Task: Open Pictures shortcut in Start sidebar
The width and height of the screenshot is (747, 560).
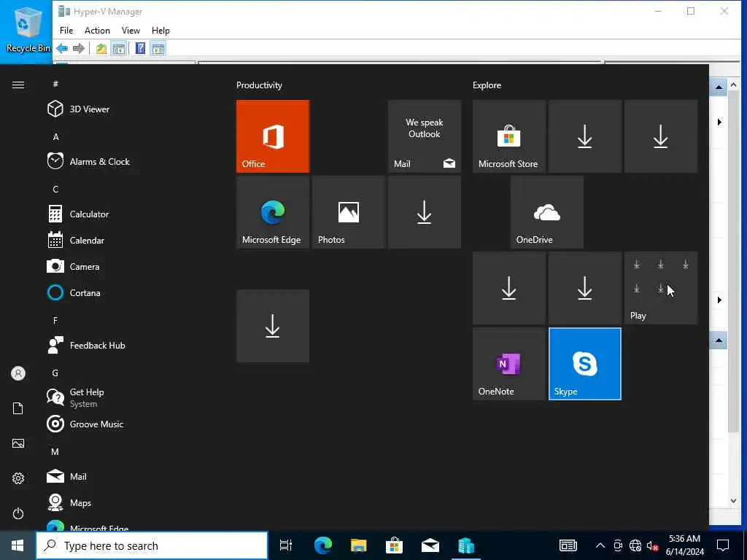Action: coord(18,443)
